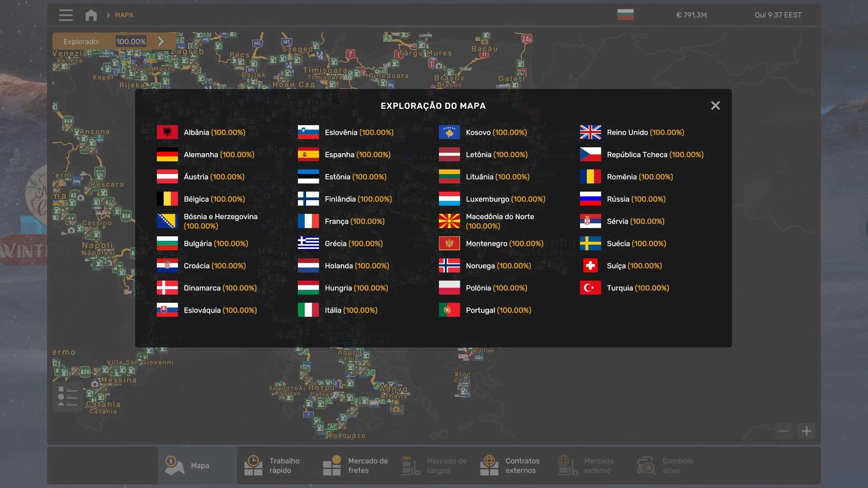The width and height of the screenshot is (868, 488).
Task: Expand the Explorado percentage chevron
Action: pyautogui.click(x=161, y=41)
